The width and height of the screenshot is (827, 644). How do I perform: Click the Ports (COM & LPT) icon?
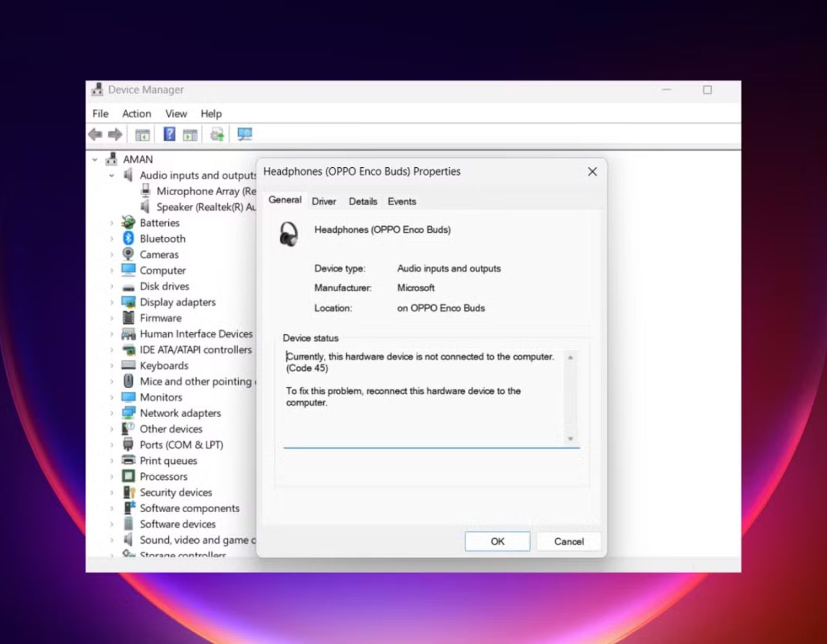click(128, 444)
